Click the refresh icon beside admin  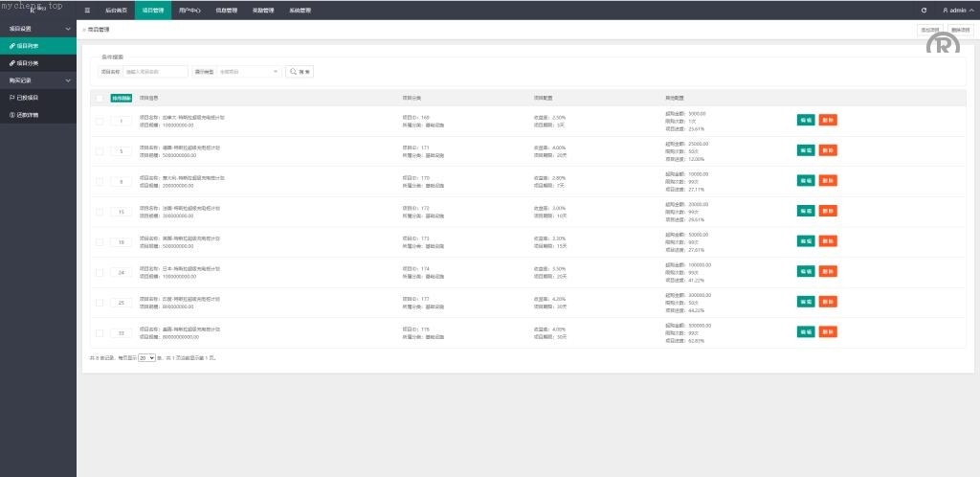tap(924, 10)
